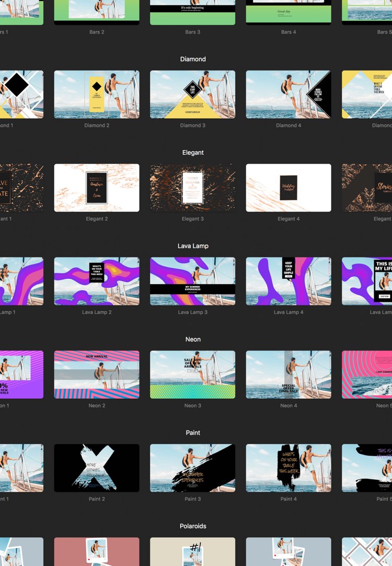Viewport: 392px width, 566px height.
Task: Click the Lava Lamp section heading
Action: [x=193, y=246]
